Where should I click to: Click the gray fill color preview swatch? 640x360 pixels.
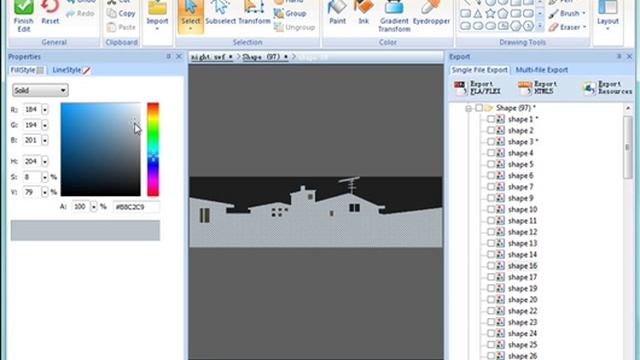pyautogui.click(x=85, y=230)
